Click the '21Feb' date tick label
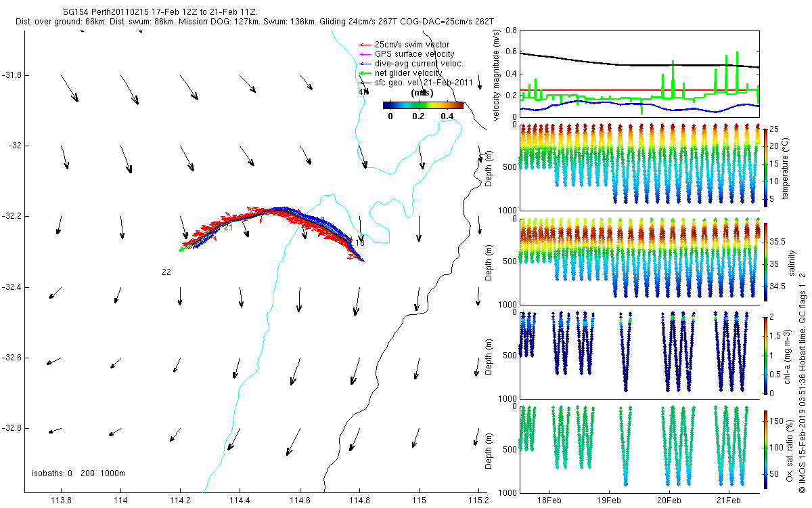 click(729, 500)
